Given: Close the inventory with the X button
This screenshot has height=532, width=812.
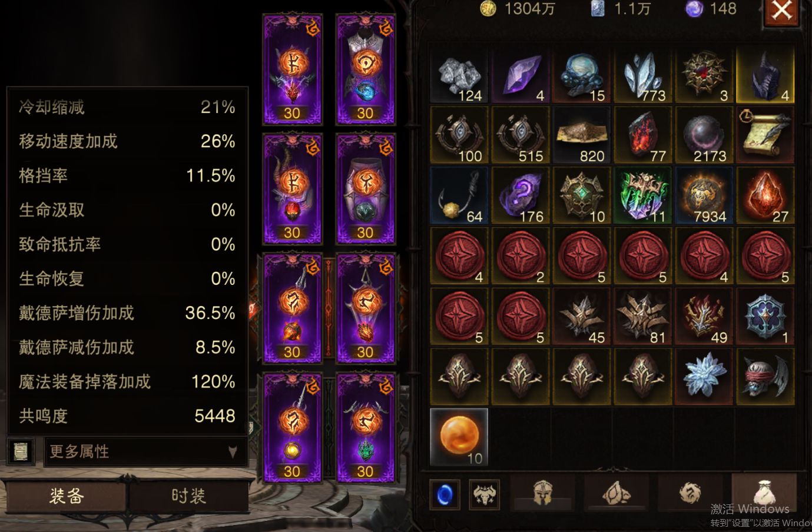Looking at the screenshot, I should pyautogui.click(x=782, y=11).
